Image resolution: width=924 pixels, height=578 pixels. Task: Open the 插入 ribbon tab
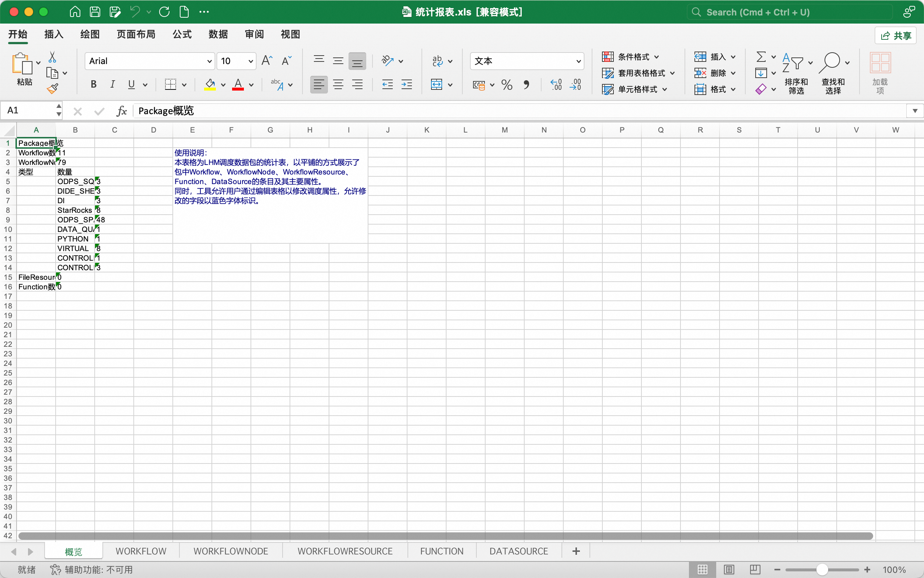pos(53,34)
